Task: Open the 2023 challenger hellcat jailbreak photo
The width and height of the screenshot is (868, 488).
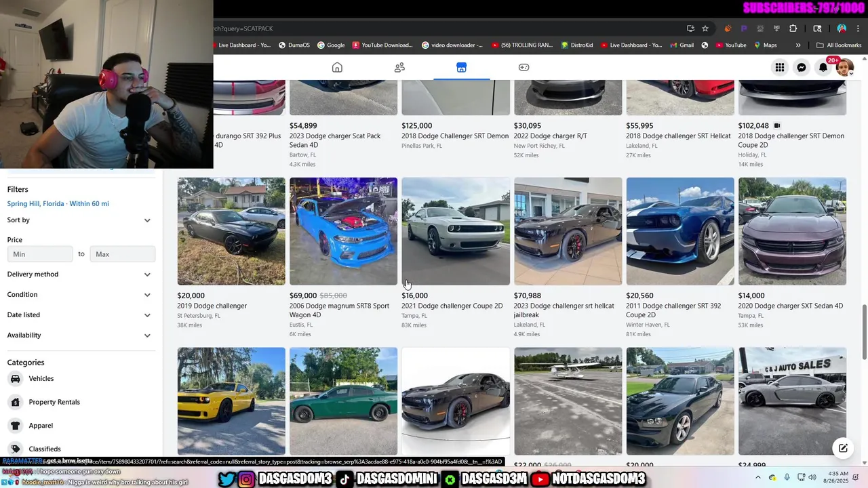Action: [x=568, y=231]
